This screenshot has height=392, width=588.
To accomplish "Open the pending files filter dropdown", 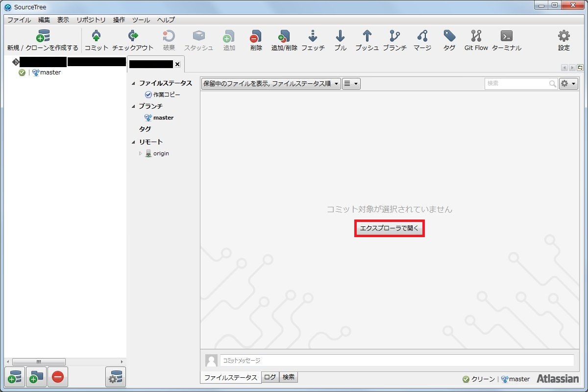I will tap(271, 84).
